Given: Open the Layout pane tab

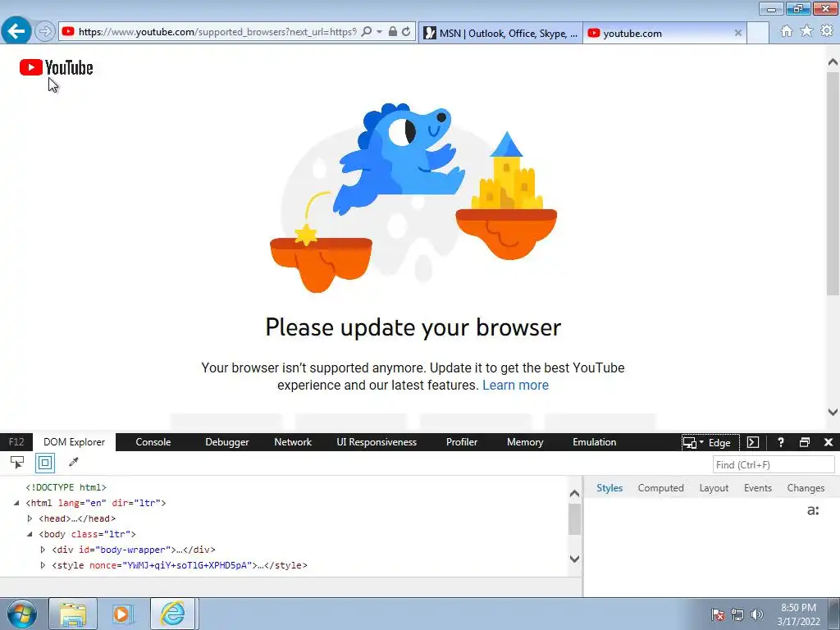Looking at the screenshot, I should 714,488.
